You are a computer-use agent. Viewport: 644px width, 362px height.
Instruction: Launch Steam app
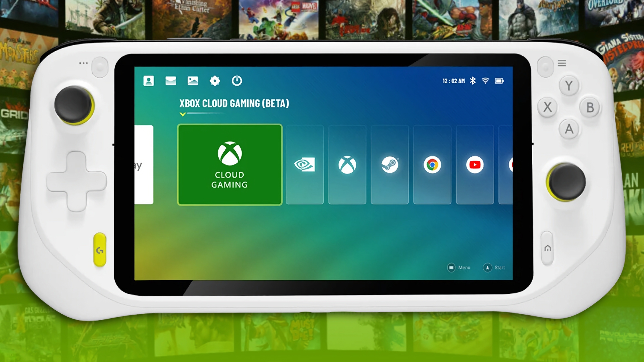pyautogui.click(x=390, y=164)
